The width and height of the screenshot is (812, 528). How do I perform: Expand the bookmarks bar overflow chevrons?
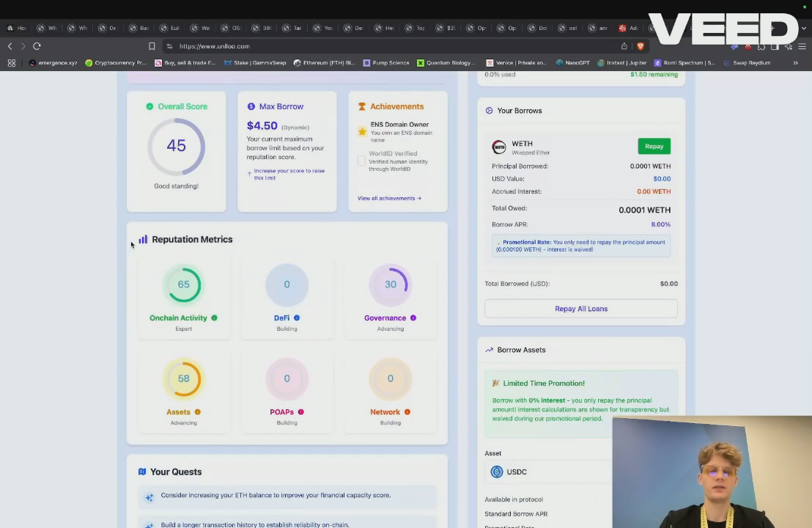coord(795,62)
